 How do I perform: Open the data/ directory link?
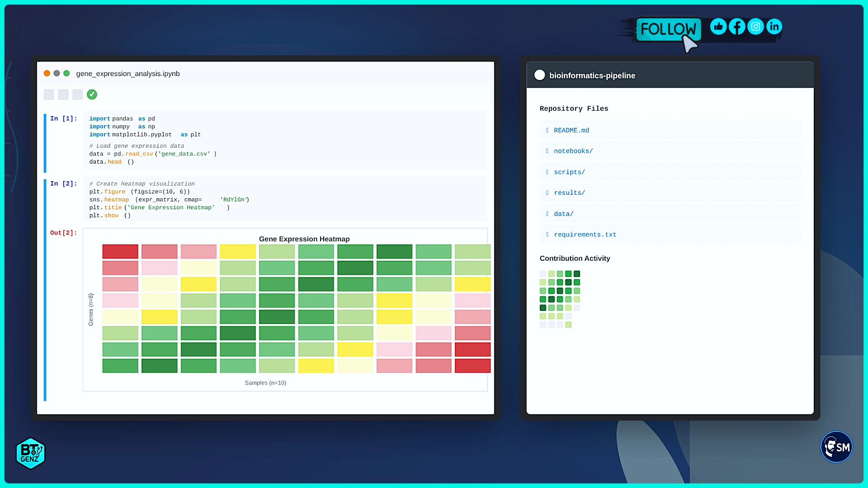(x=563, y=214)
